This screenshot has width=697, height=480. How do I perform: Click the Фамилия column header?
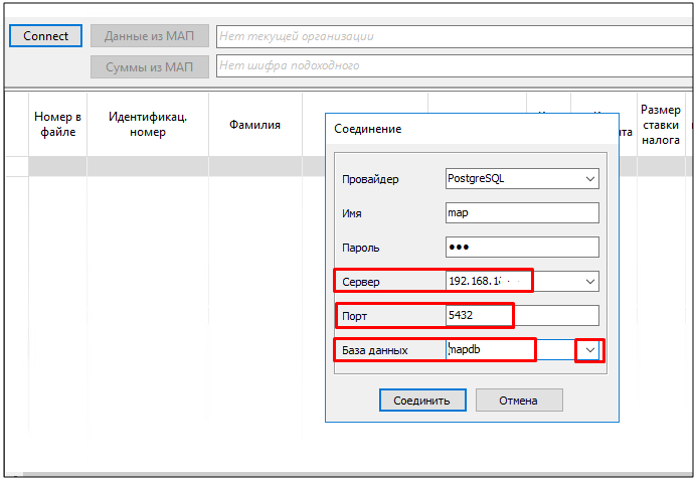click(254, 125)
